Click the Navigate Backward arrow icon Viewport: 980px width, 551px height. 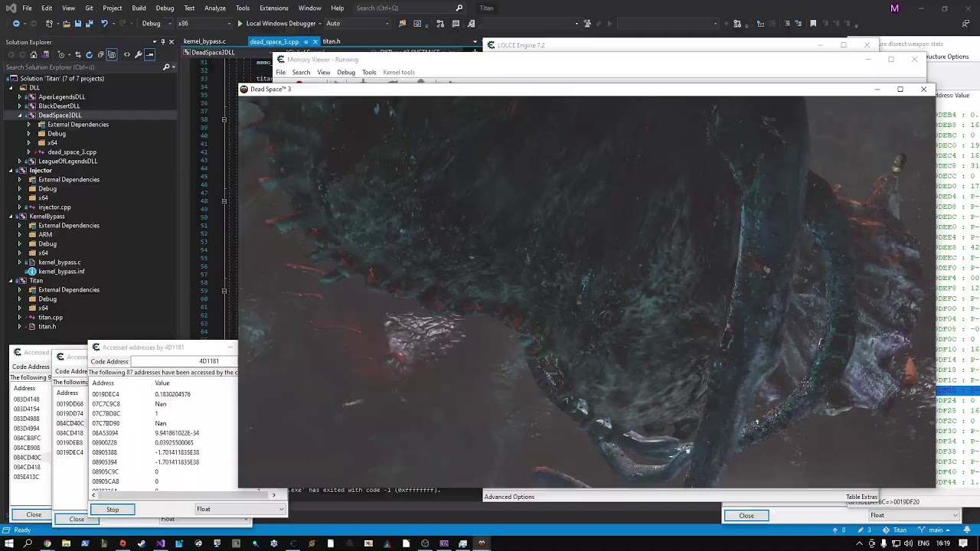15,23
